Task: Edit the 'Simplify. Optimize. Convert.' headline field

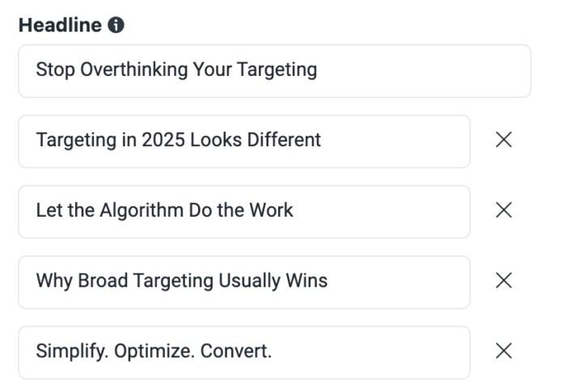Action: 244,352
